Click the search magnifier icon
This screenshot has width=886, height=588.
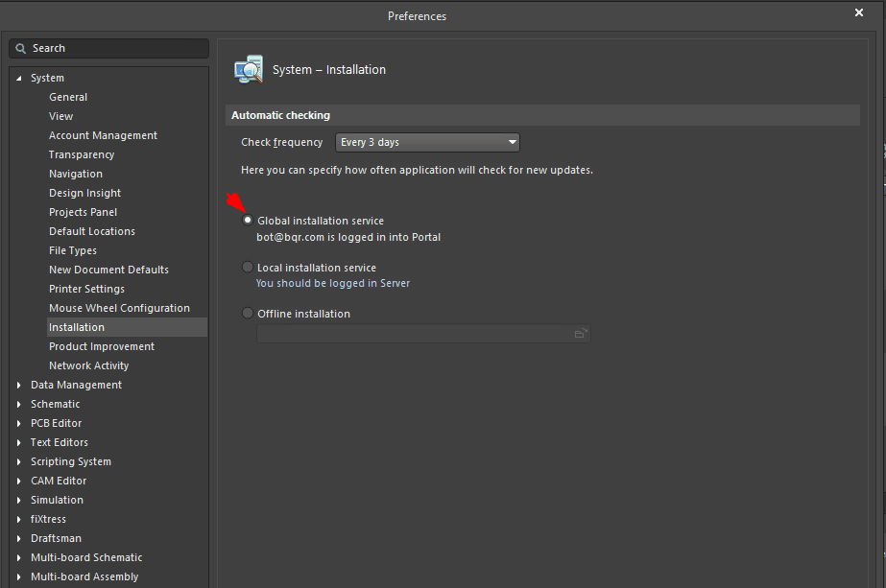pyautogui.click(x=21, y=48)
